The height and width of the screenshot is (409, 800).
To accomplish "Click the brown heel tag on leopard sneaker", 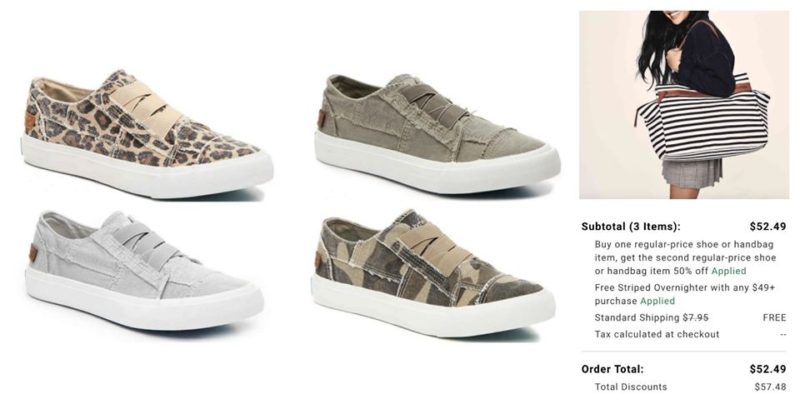I will (x=31, y=119).
